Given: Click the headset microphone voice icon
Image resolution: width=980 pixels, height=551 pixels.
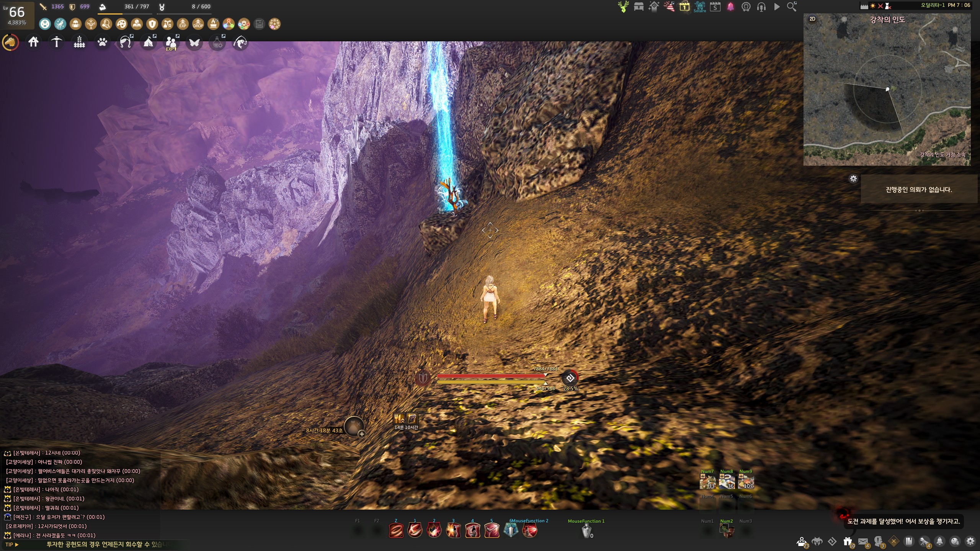Looking at the screenshot, I should pos(761,7).
